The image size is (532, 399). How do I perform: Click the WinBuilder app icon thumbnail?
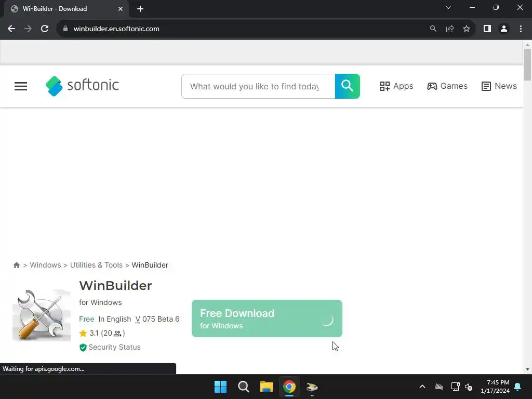(42, 315)
